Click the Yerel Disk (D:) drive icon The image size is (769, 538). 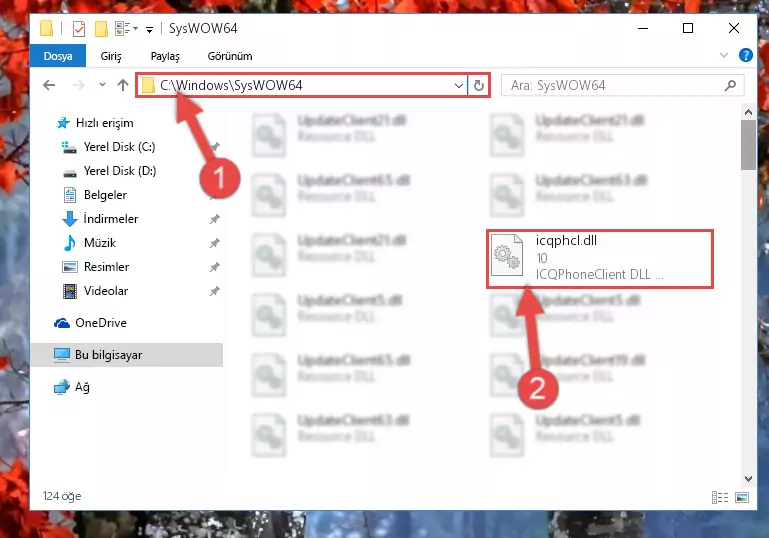[70, 172]
